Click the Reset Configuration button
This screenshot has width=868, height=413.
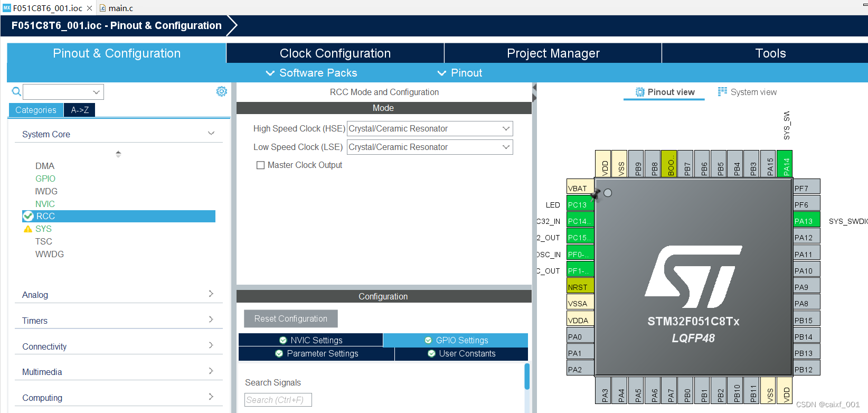tap(291, 318)
